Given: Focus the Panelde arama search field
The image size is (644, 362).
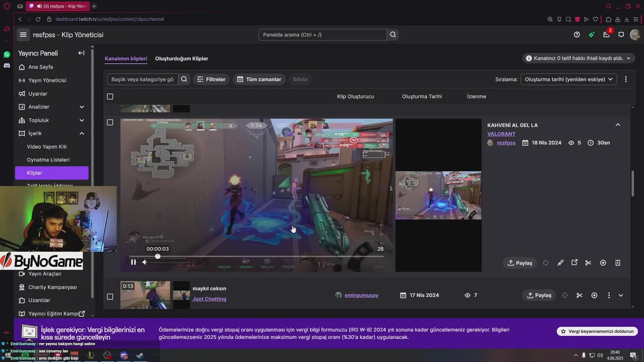Looking at the screenshot, I should pos(323,35).
